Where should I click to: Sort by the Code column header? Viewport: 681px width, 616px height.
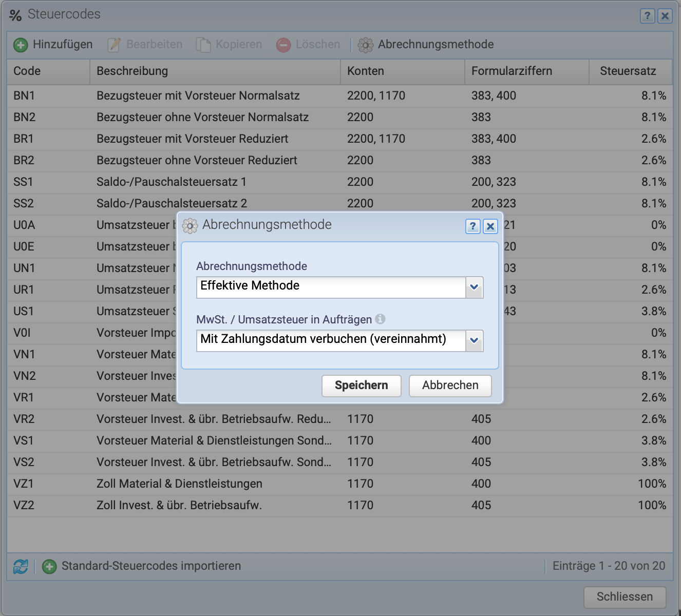pos(48,71)
